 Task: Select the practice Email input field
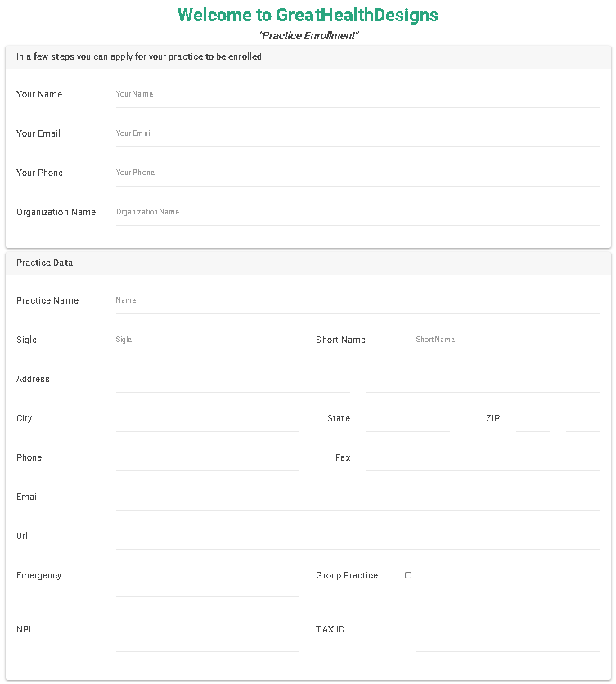[x=357, y=497]
